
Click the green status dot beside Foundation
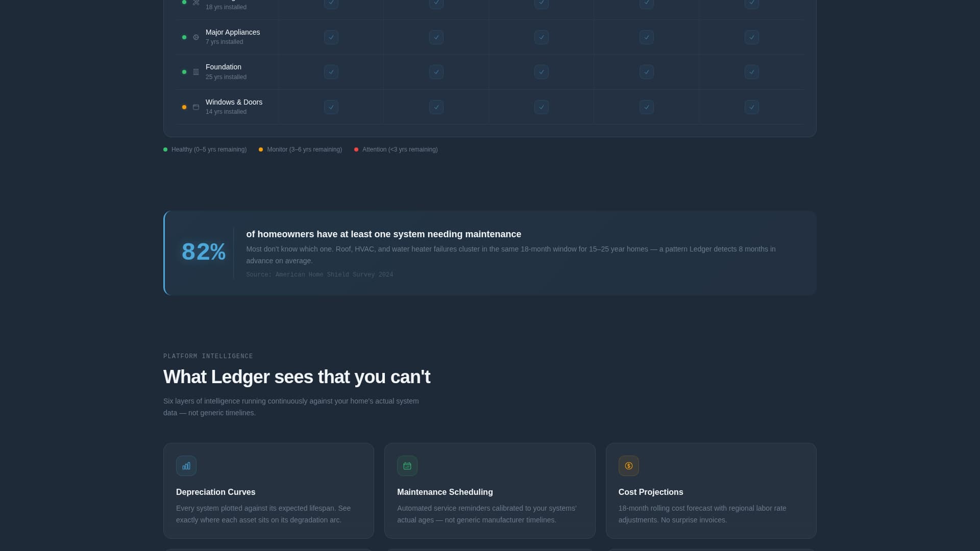pyautogui.click(x=184, y=72)
